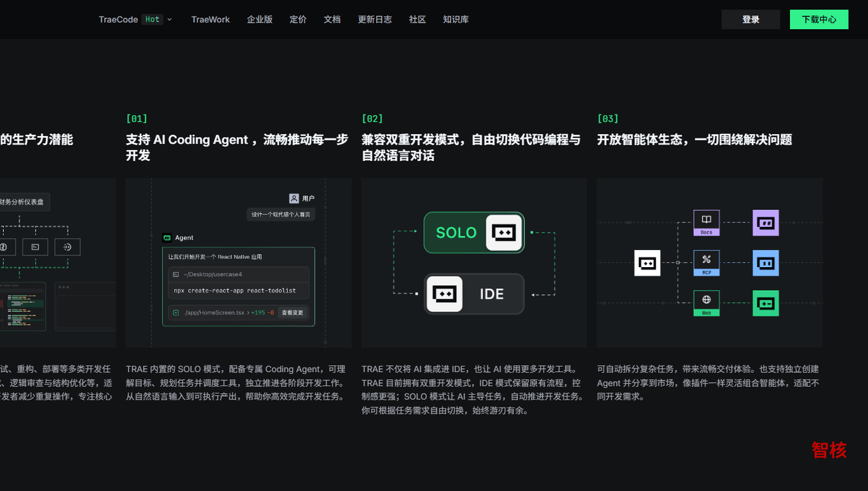The image size is (868, 491).
Task: Go to the 企业版 page
Action: (x=259, y=20)
